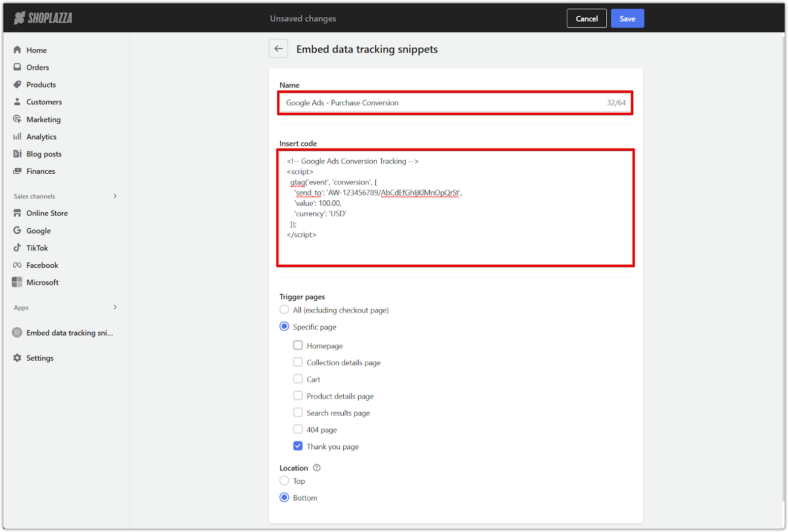
Task: Click the Customers person icon
Action: 17,101
